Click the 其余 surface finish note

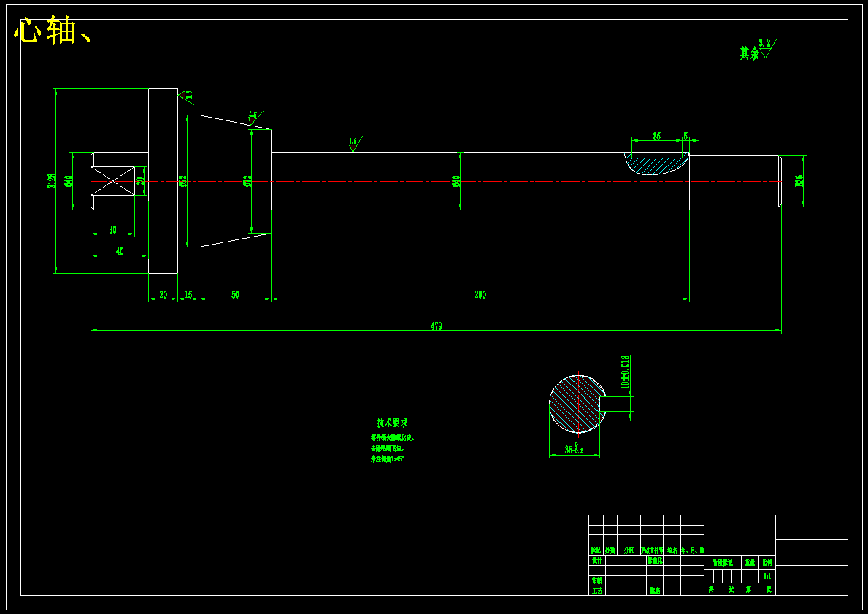pos(750,53)
